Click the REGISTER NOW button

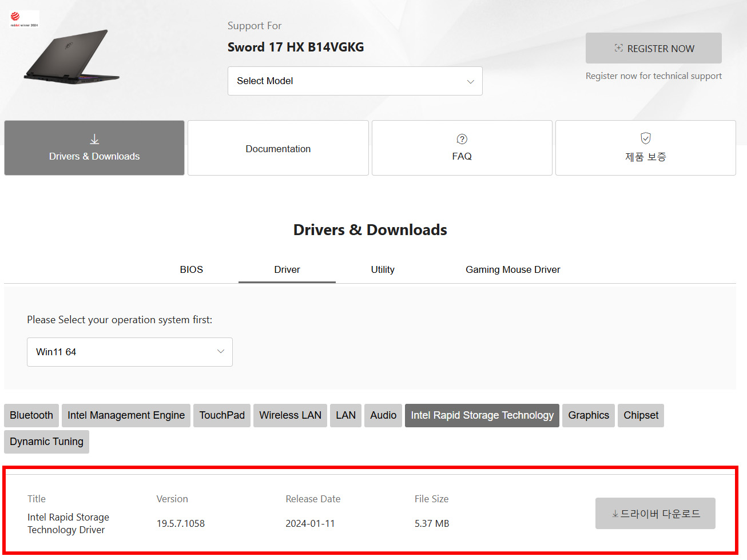[x=653, y=48]
